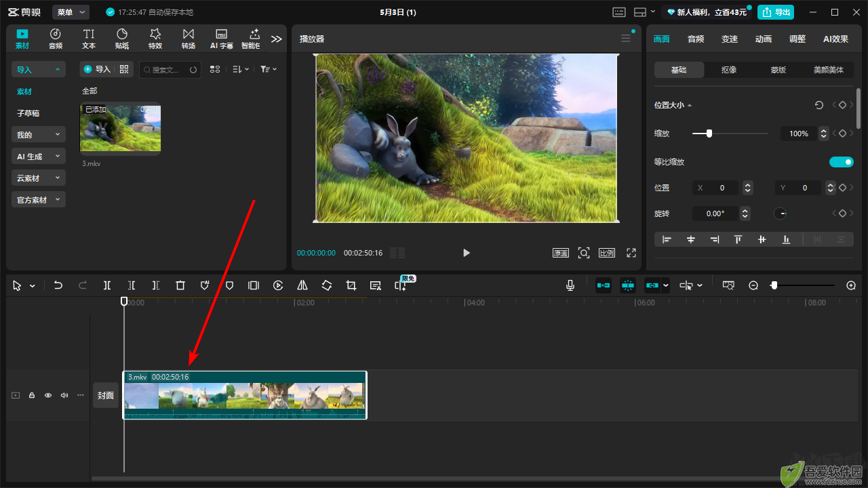Expand the AI 生成 sidebar section
Screen dimensions: 868x488
(39, 156)
